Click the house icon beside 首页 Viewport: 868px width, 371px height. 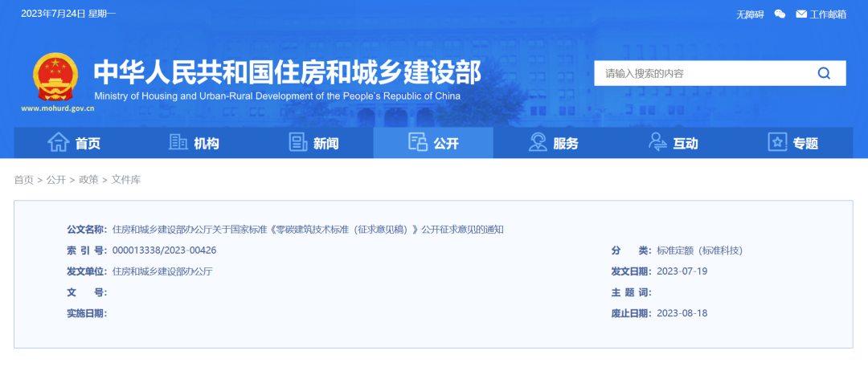pos(59,143)
